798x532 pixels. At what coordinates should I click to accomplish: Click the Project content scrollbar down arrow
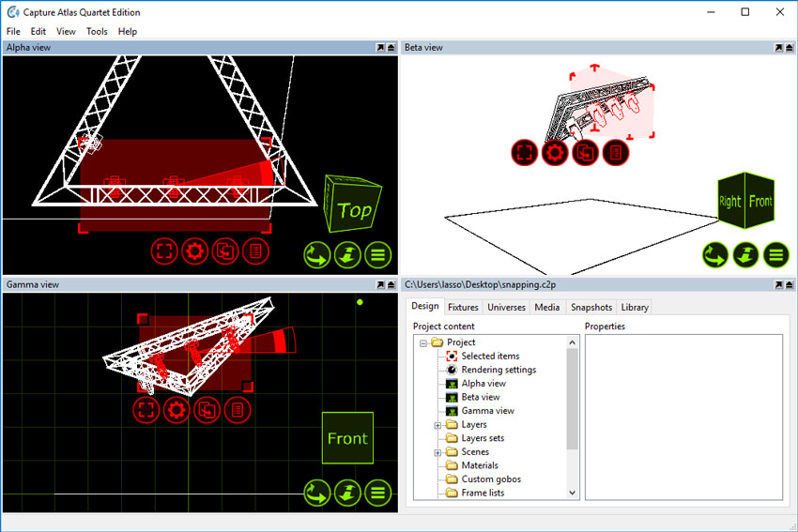coord(573,492)
